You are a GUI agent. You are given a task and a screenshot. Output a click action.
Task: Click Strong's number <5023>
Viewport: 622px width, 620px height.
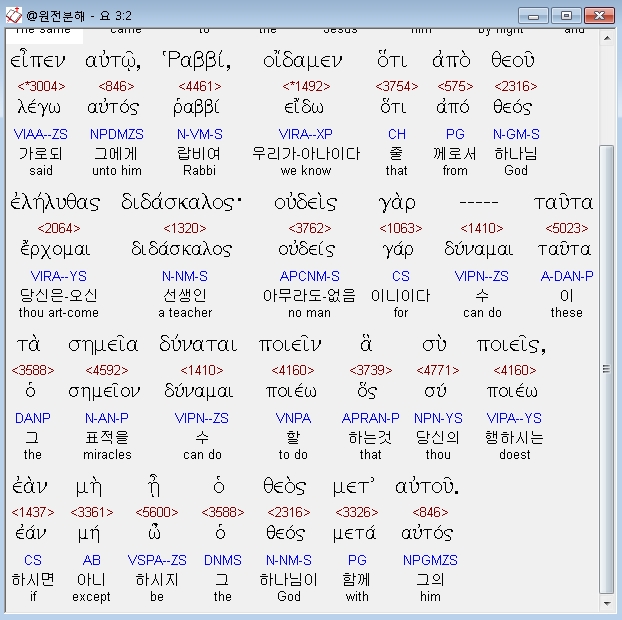[x=566, y=228]
